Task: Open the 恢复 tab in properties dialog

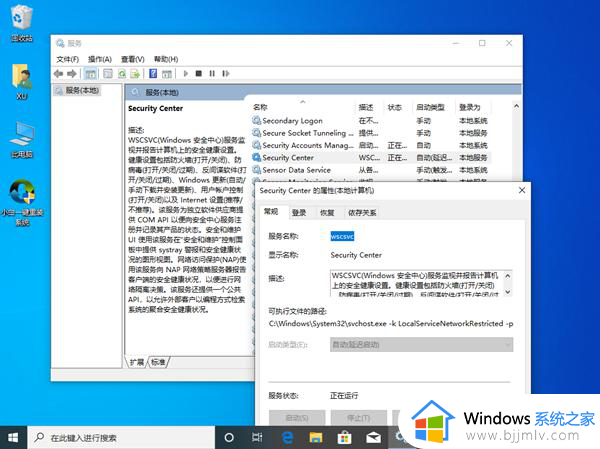Action: pos(327,213)
